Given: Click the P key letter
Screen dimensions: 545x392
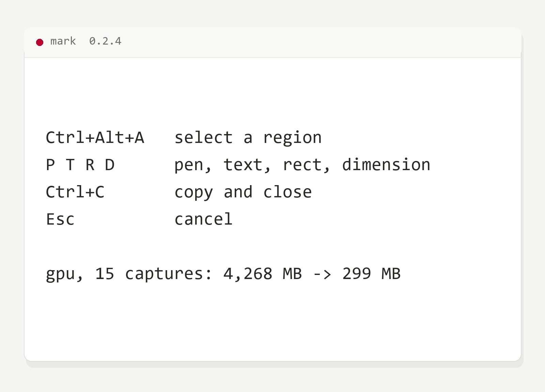Looking at the screenshot, I should [x=50, y=165].
